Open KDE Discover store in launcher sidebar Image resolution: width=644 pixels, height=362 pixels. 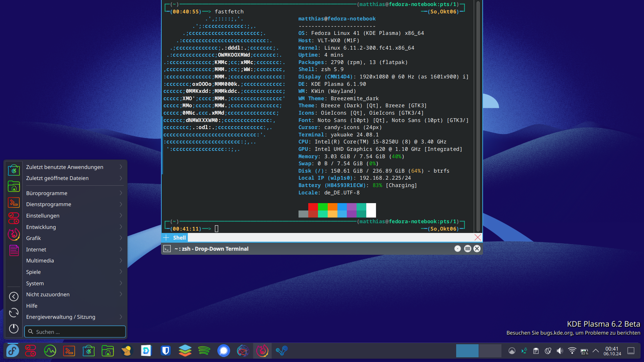pyautogui.click(x=14, y=171)
